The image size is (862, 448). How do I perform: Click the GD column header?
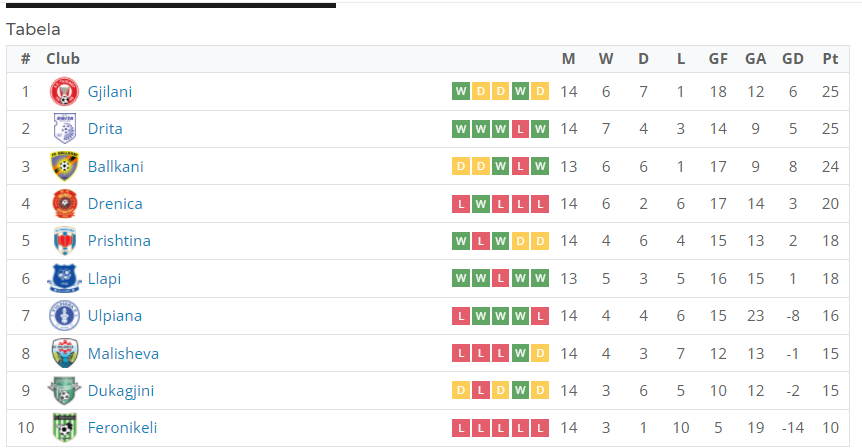tap(793, 59)
